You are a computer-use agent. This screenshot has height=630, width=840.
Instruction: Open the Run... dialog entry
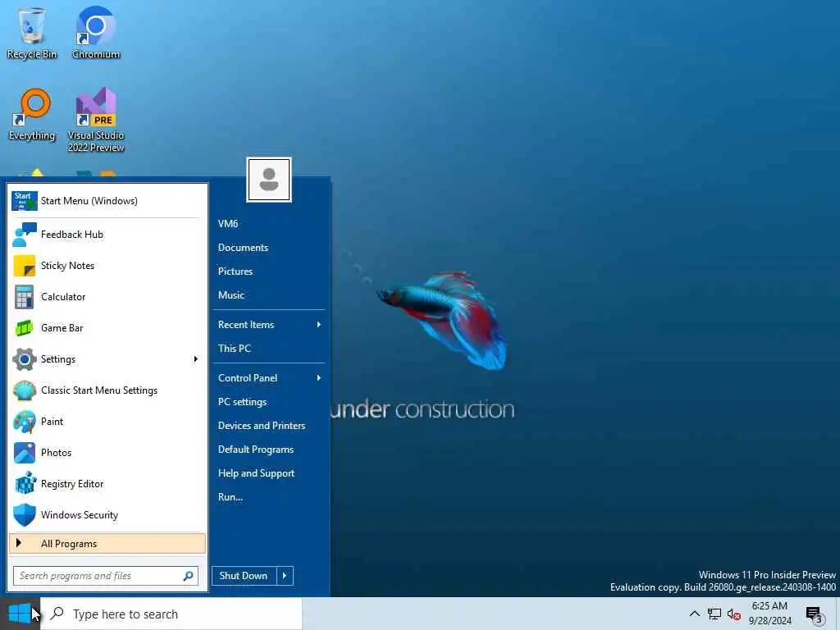(231, 497)
